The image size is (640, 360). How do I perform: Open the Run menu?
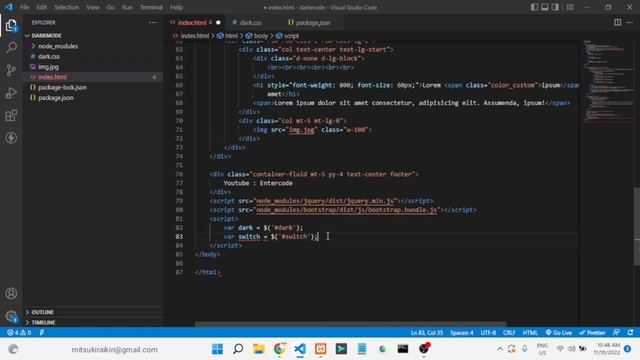pyautogui.click(x=127, y=7)
